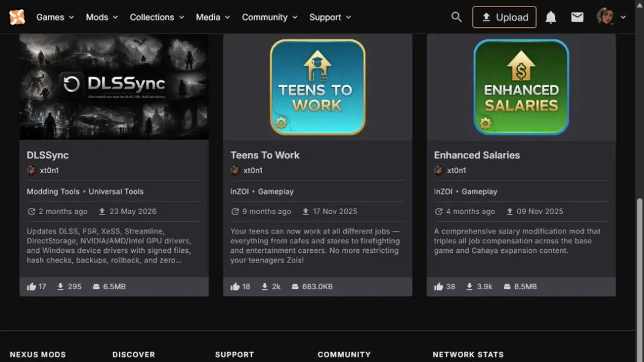Open Gameplay category on Teens To Work card
The width and height of the screenshot is (644, 362).
click(x=276, y=192)
